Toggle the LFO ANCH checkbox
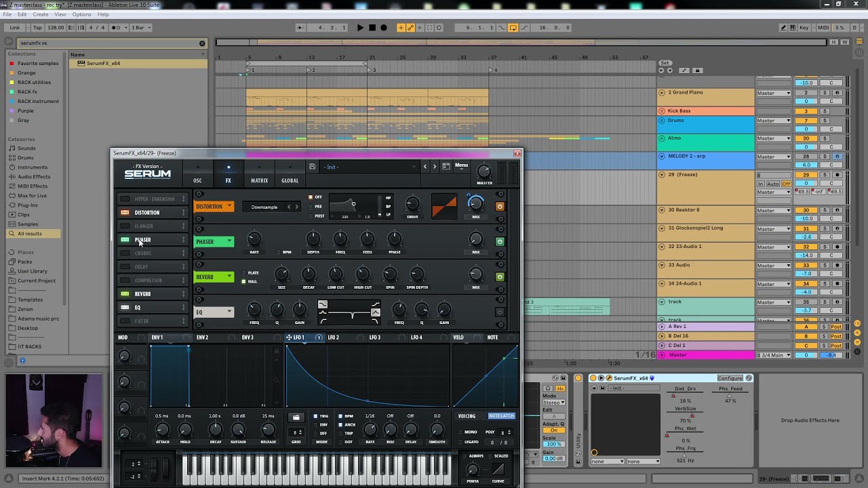 tap(340, 425)
